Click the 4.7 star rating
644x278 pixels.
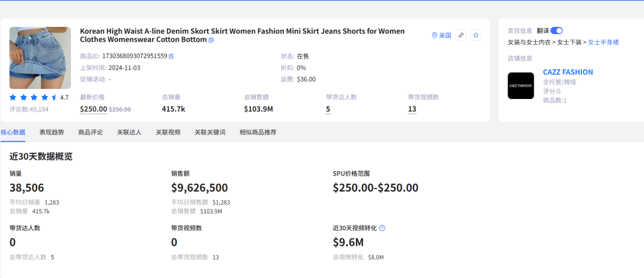point(39,98)
